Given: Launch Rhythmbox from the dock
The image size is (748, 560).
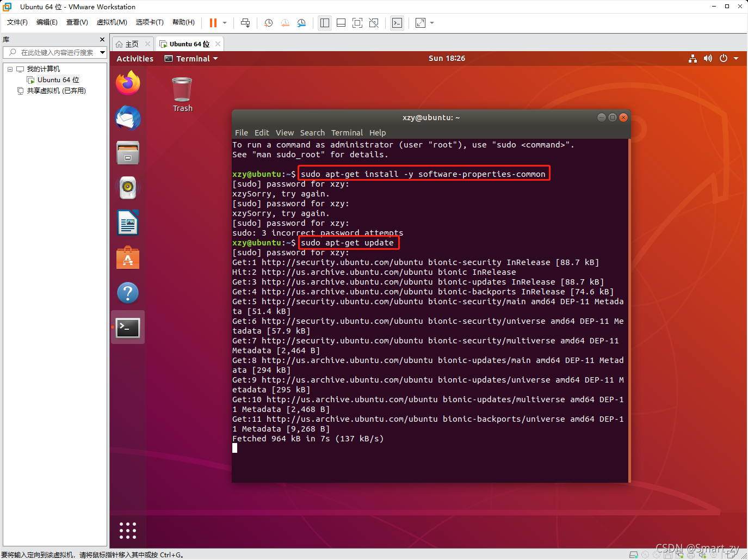Looking at the screenshot, I should click(x=128, y=188).
